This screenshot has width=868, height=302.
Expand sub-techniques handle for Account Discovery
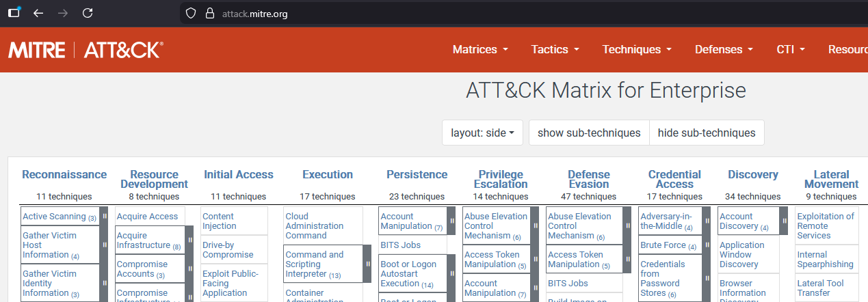[x=784, y=221]
